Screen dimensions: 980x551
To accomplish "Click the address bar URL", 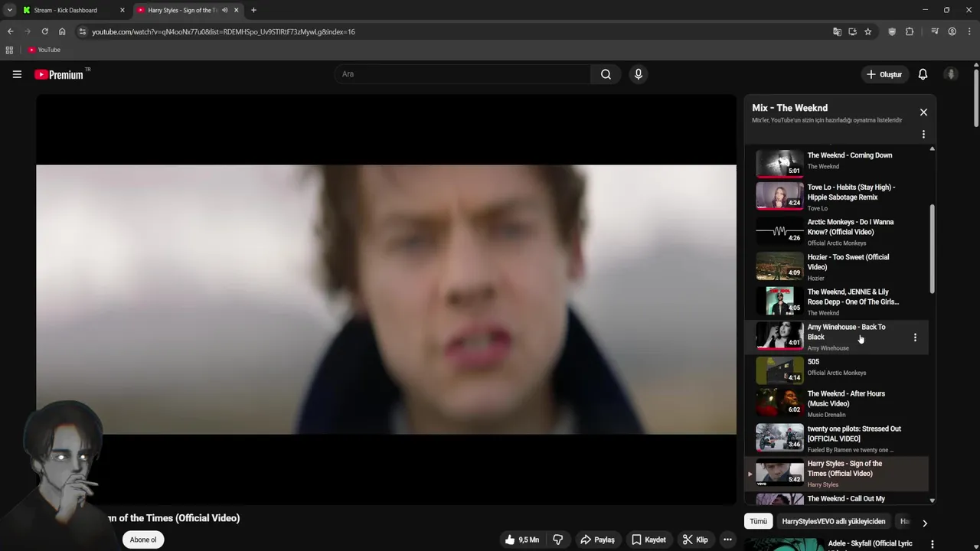I will (224, 31).
